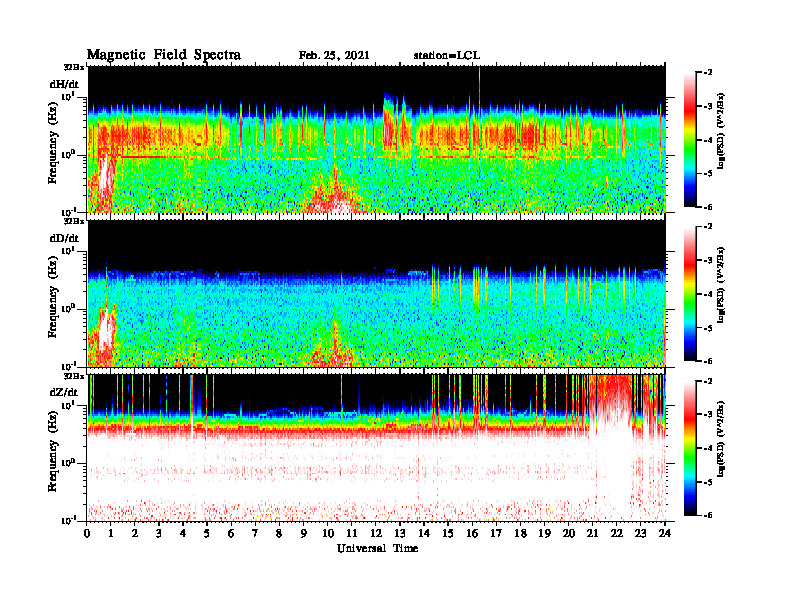Click the dD/dt spectrogram plot

coord(377,293)
